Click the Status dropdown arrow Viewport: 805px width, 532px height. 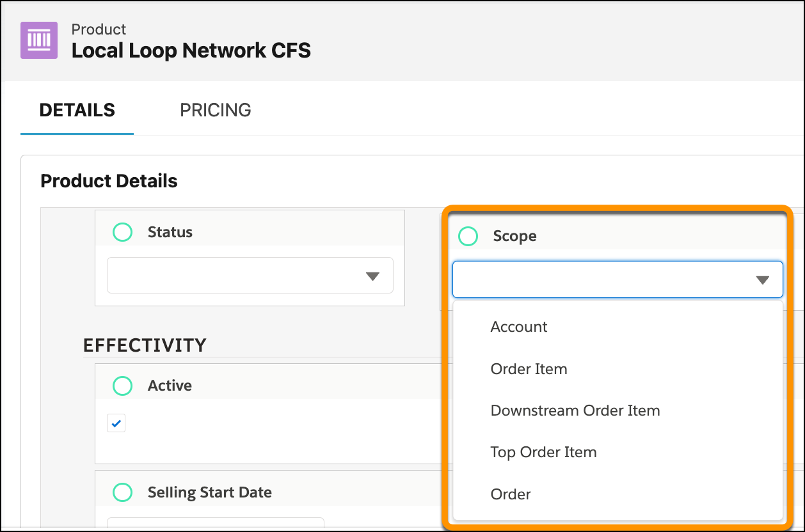(x=372, y=276)
